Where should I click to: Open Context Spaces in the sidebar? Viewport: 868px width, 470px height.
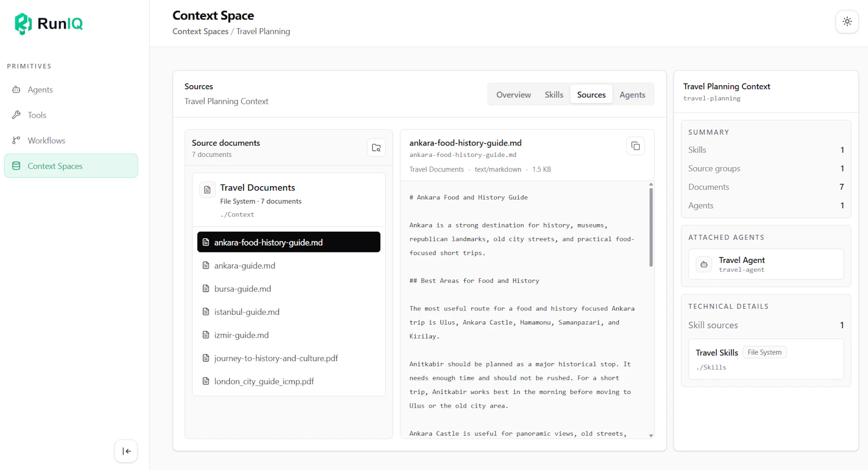[71, 166]
